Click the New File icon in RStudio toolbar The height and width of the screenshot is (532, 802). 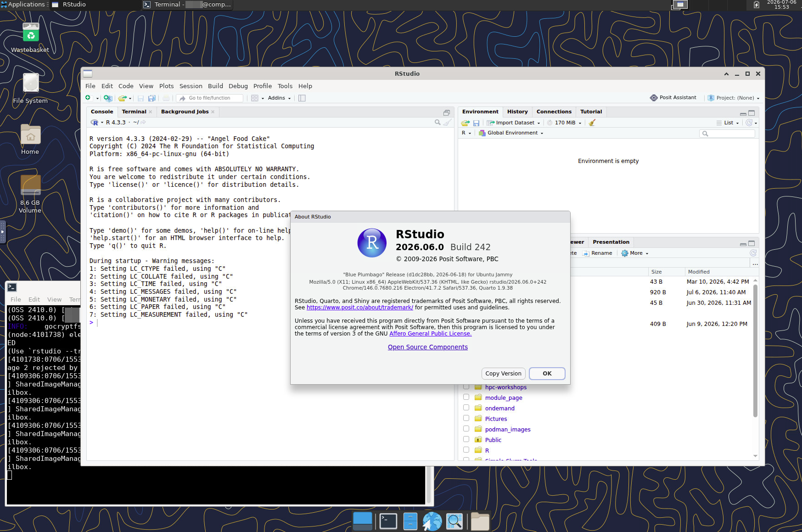[88, 98]
